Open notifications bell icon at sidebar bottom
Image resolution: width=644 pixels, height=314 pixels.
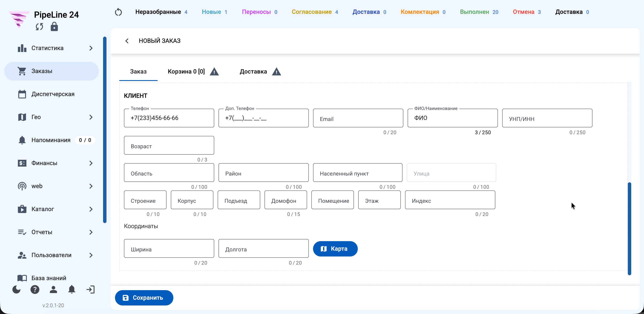(72, 290)
